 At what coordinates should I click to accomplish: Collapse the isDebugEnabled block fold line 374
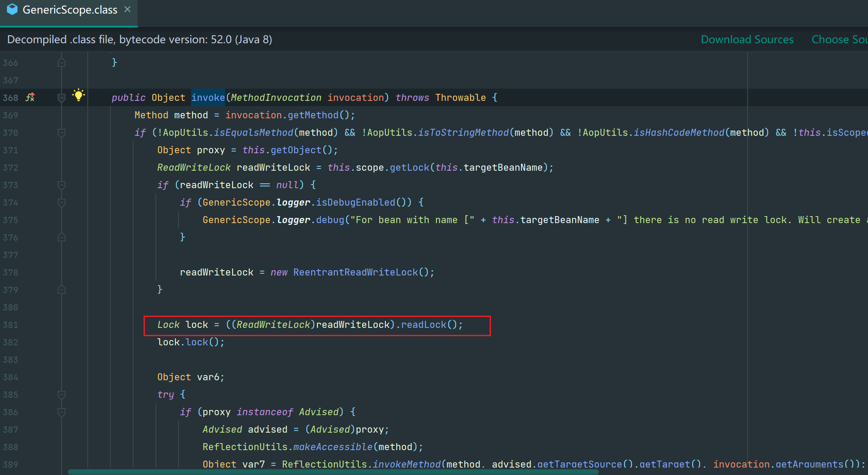click(x=62, y=203)
